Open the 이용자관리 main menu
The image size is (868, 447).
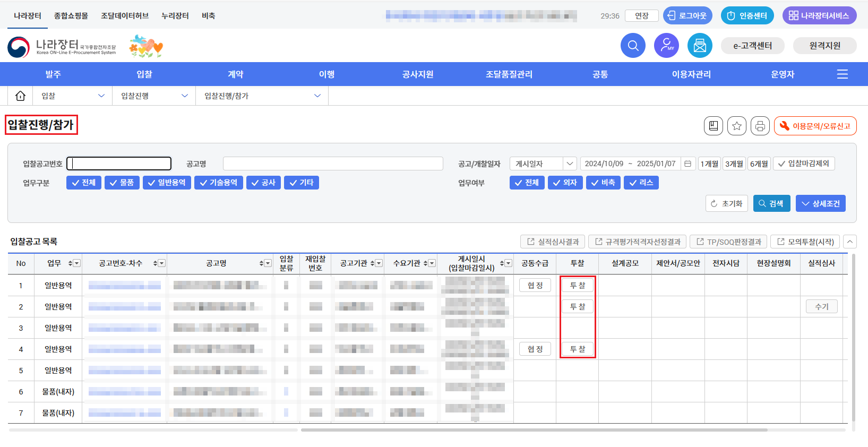click(x=691, y=74)
